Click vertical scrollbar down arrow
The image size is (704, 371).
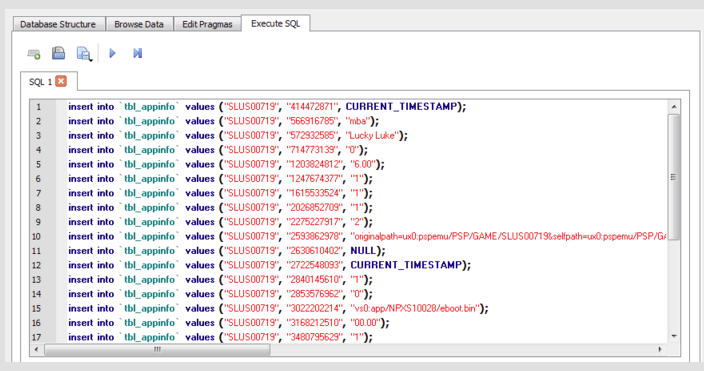pyautogui.click(x=673, y=336)
